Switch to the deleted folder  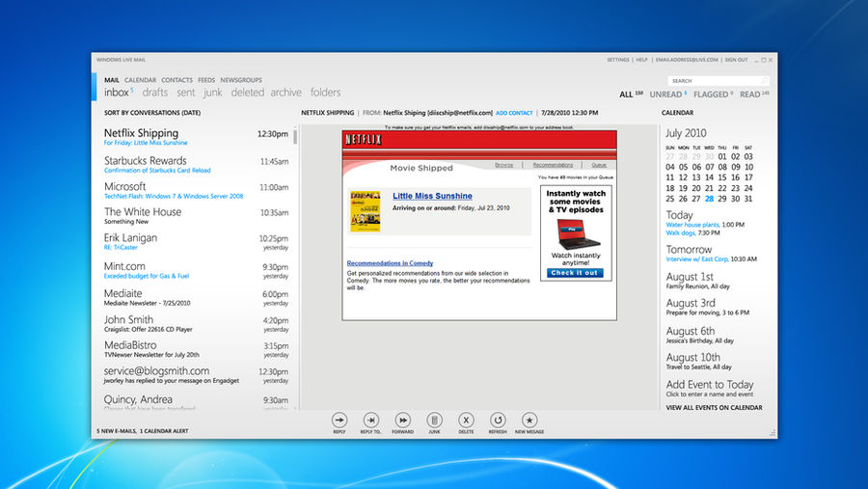tap(248, 93)
